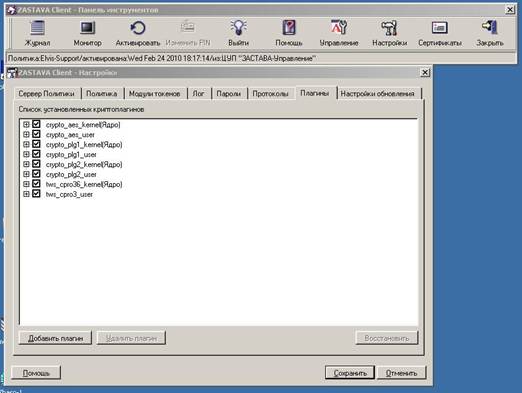Open the Протоколы tab
Screen dimensions: 522x393
(270, 94)
